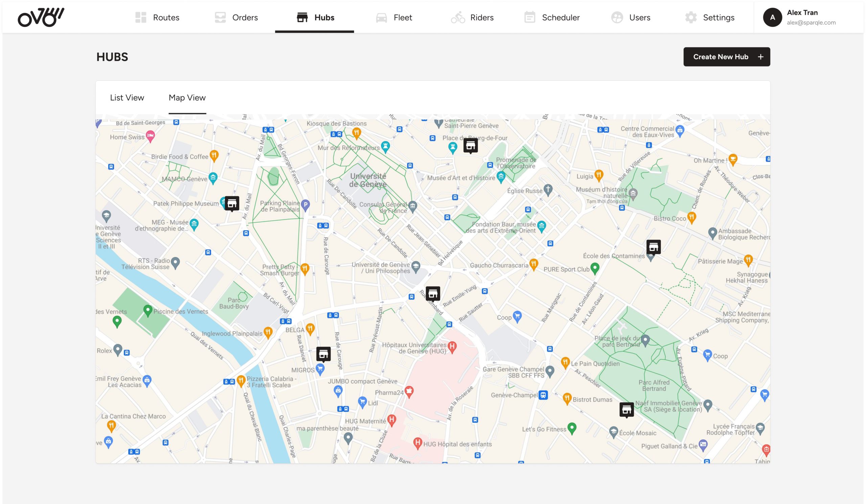Click the alex@sparqle.com email text
Viewport: 866px width, 504px height.
[x=811, y=23]
